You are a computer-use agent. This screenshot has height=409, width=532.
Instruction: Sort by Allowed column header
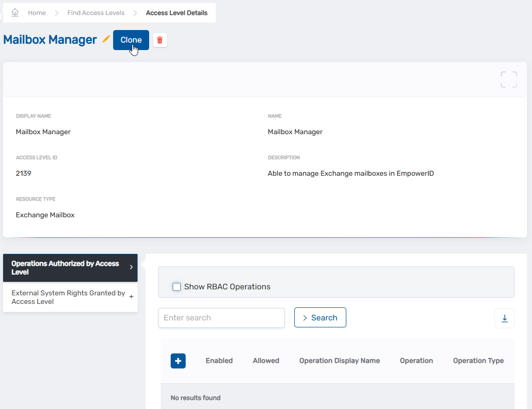point(266,361)
